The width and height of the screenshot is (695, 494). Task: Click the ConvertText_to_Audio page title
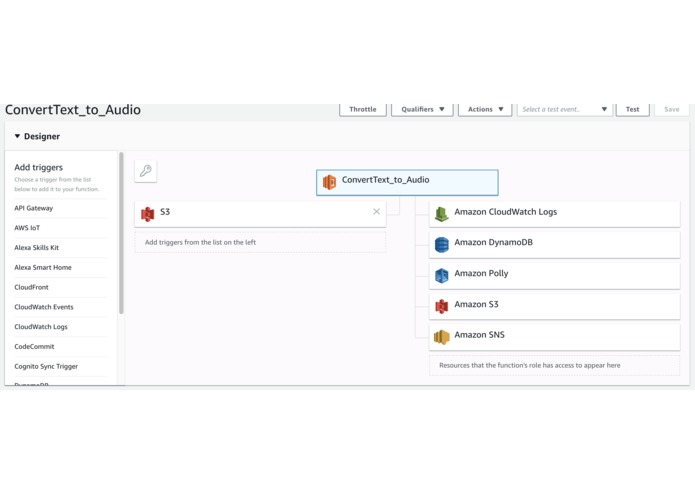point(73,110)
